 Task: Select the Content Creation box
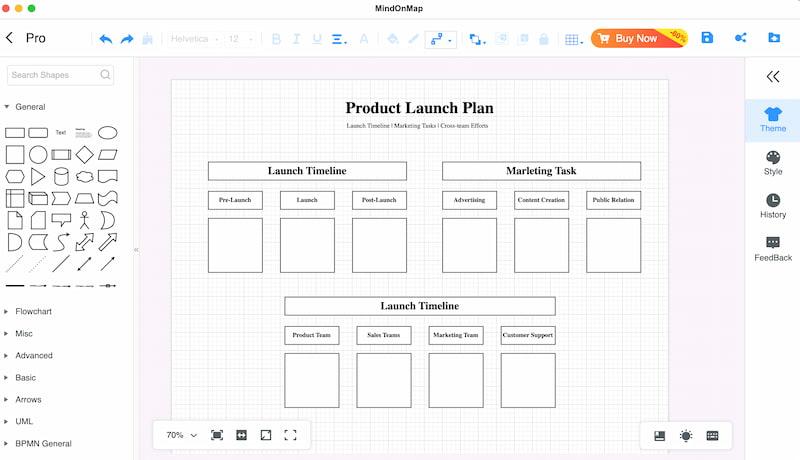point(541,200)
